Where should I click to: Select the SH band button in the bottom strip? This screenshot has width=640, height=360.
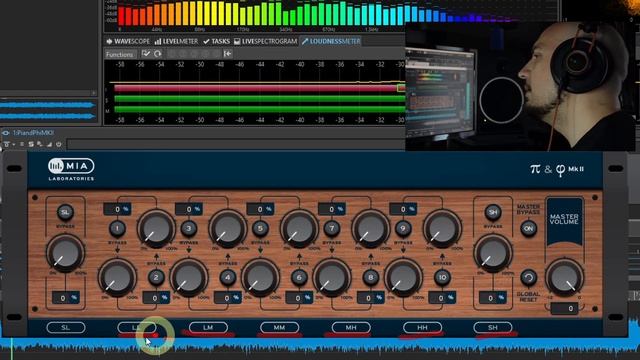pyautogui.click(x=493, y=327)
